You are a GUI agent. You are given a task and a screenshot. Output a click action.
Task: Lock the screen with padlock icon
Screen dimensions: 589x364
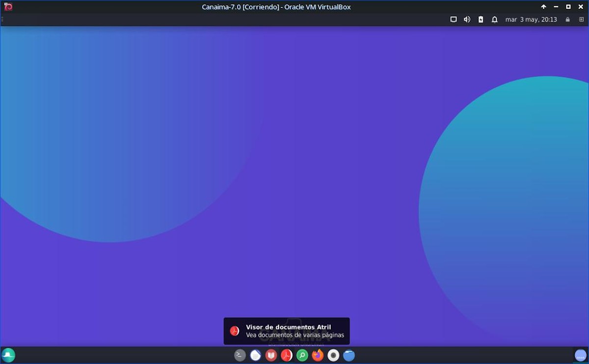[568, 20]
